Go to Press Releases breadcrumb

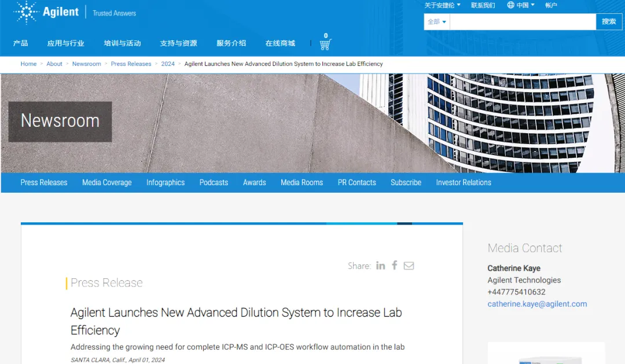pos(131,64)
